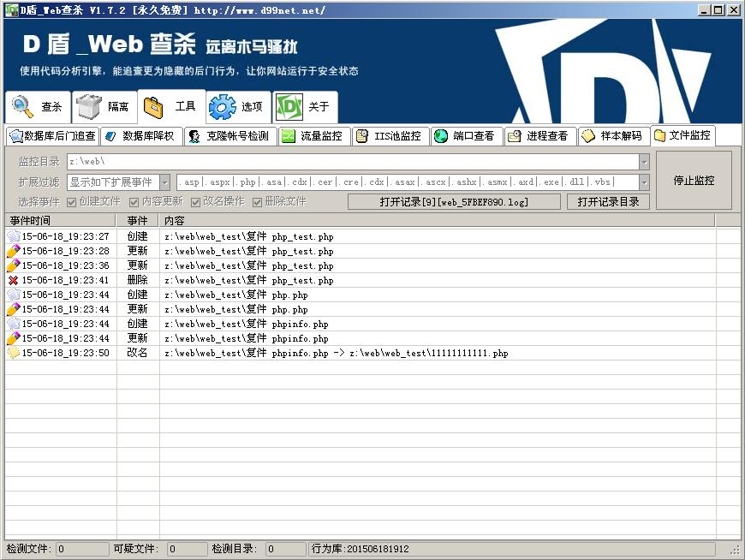The height and width of the screenshot is (560, 745).
Task: Click the trash bin icon for 隔离
Action: click(x=89, y=106)
